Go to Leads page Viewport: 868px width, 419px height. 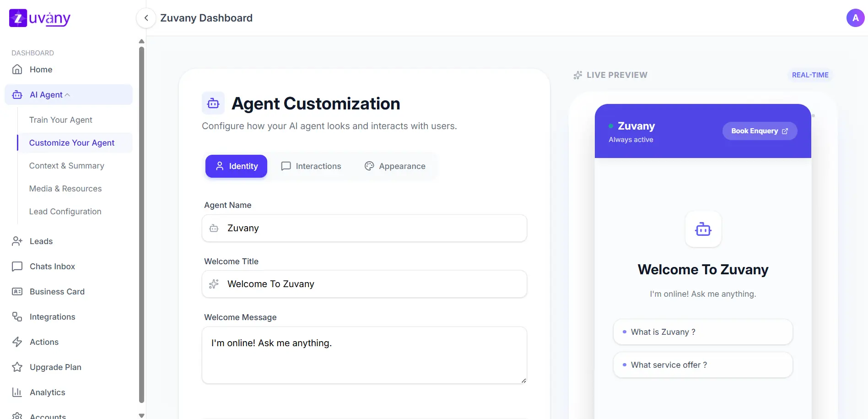(41, 241)
